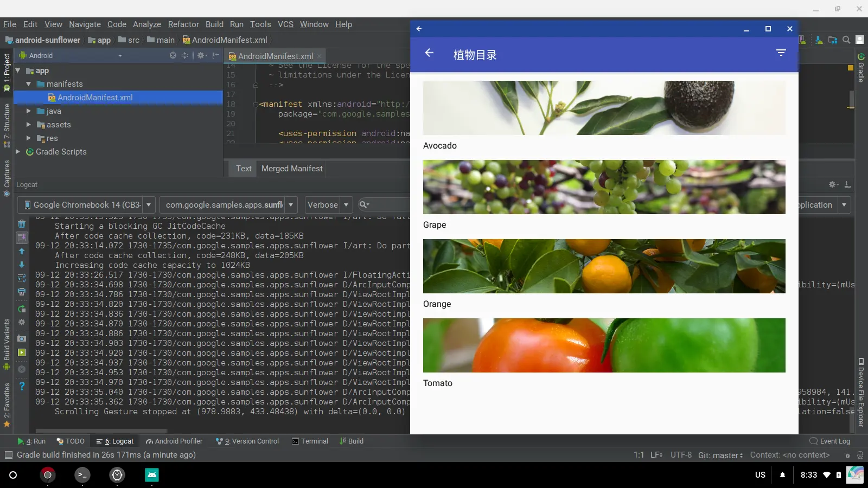
Task: Open the 9: Version Control tool window
Action: tap(247, 441)
